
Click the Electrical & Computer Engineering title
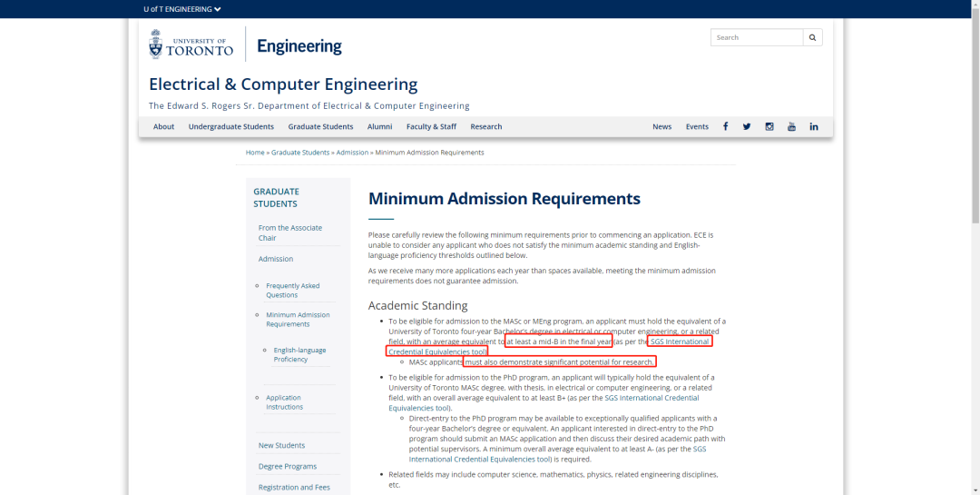pyautogui.click(x=283, y=84)
